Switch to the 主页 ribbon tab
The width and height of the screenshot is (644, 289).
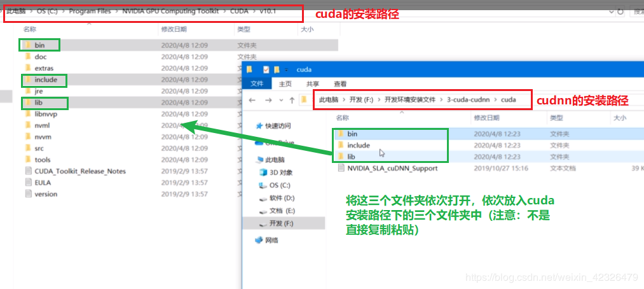coord(285,83)
